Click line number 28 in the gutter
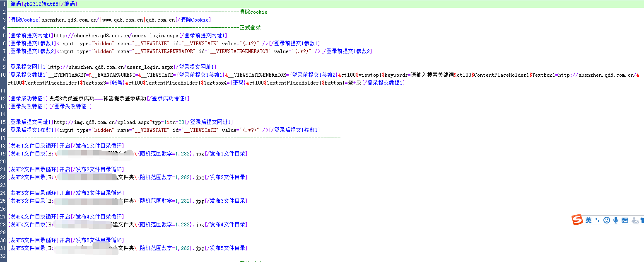644x262 pixels. coord(3,225)
